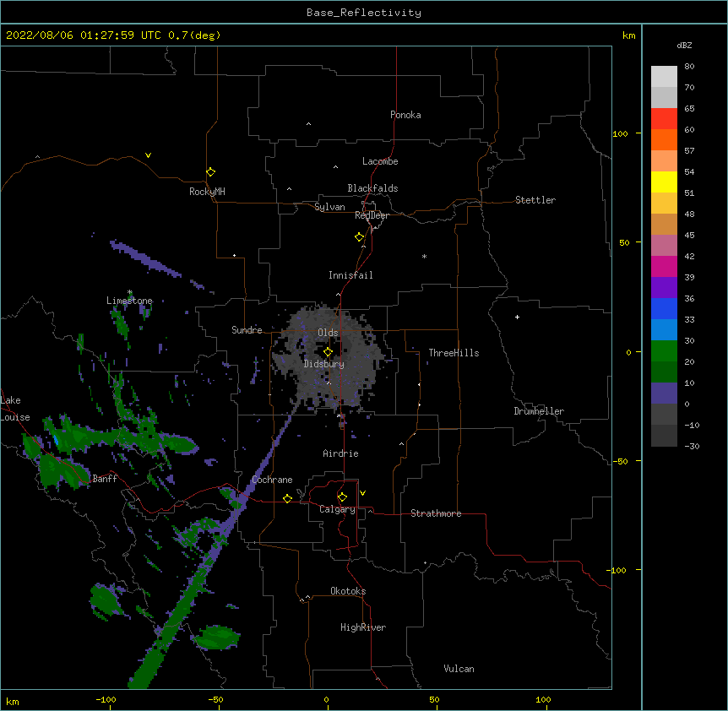The image size is (728, 711).
Task: Click the Sundre town label
Action: (247, 330)
